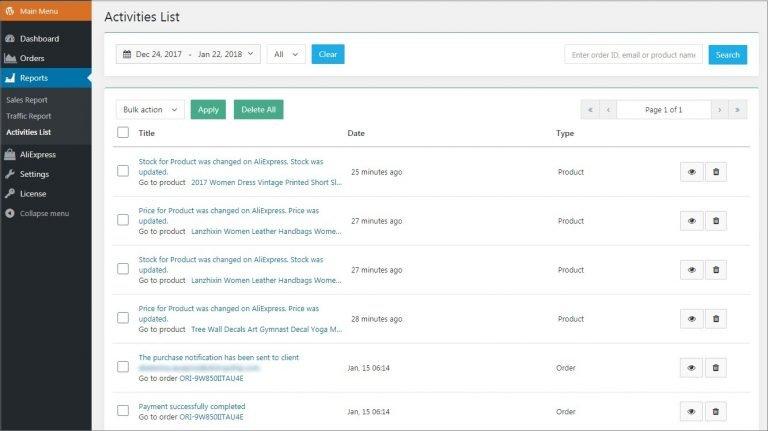Check the Payment successfully completed row

point(123,410)
